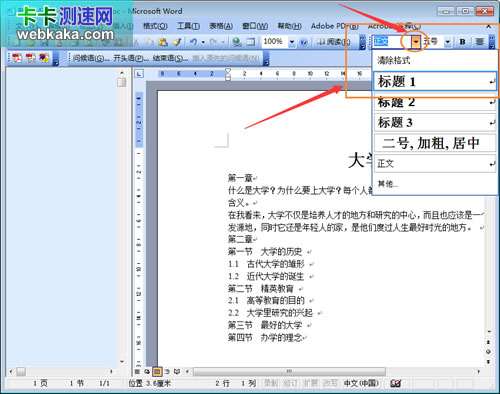The height and width of the screenshot is (394, 500).
Task: Expand letter wizard toolbar options arrow
Action: pos(266,59)
